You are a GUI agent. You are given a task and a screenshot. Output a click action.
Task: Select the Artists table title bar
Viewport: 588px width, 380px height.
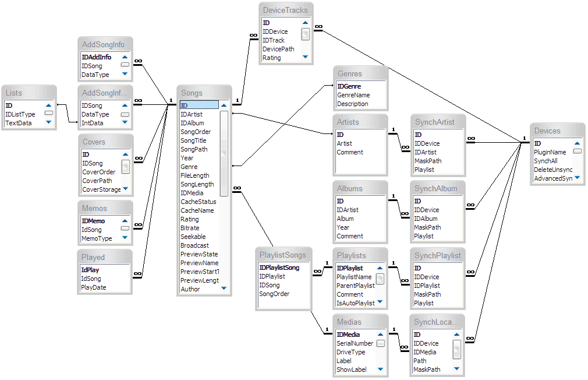click(360, 122)
